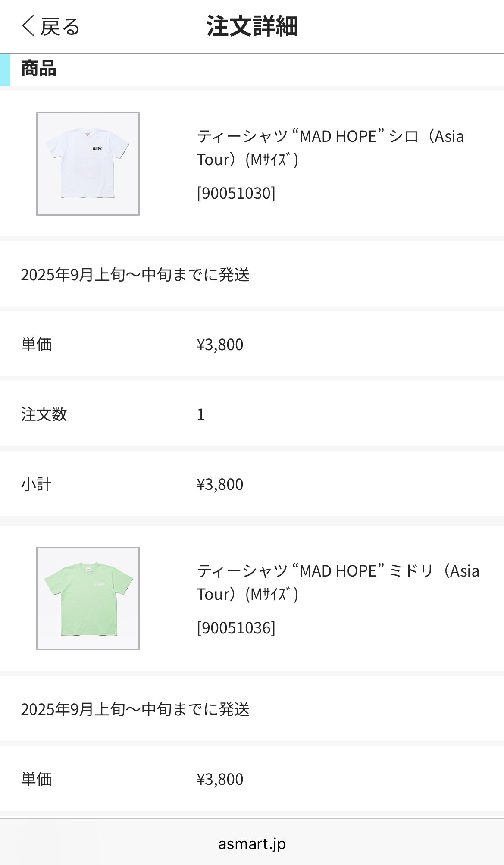Image resolution: width=504 pixels, height=865 pixels.
Task: Tap the cyan accent bar beside 商品
Action: coord(5,70)
